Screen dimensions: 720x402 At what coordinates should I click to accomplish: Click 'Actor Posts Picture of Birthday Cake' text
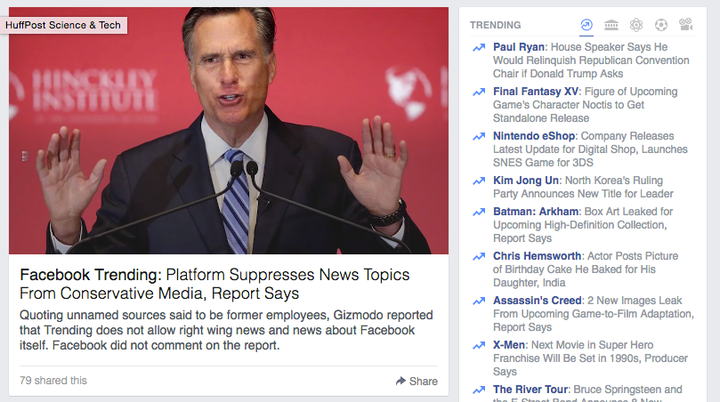(x=585, y=269)
